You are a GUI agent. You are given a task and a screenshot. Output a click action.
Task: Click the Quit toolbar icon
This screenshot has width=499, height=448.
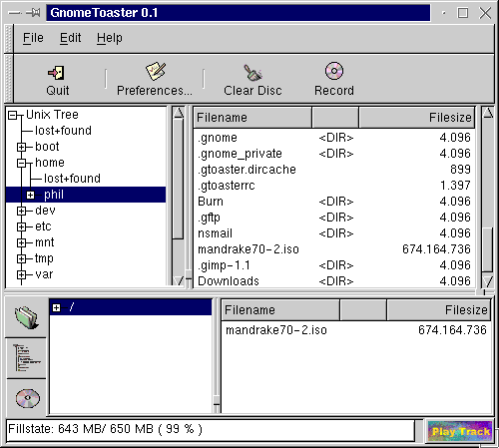pos(56,73)
